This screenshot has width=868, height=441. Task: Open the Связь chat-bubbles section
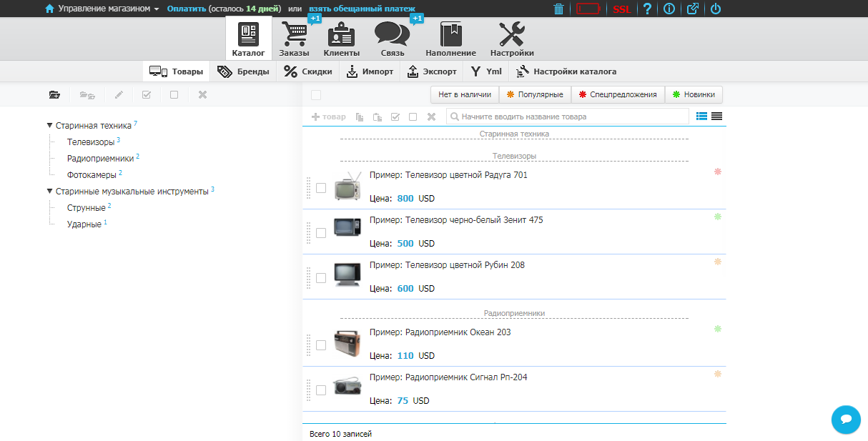[392, 39]
